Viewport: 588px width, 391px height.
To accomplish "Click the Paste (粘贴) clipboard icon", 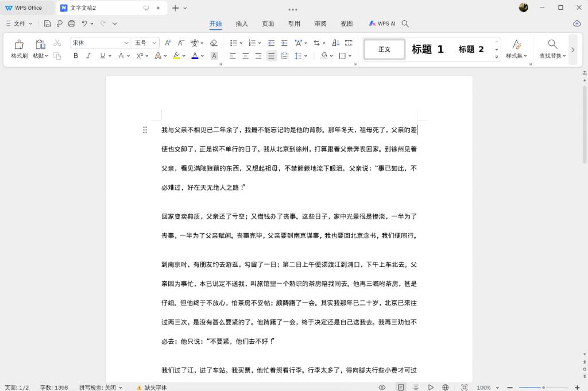I will coord(40,44).
